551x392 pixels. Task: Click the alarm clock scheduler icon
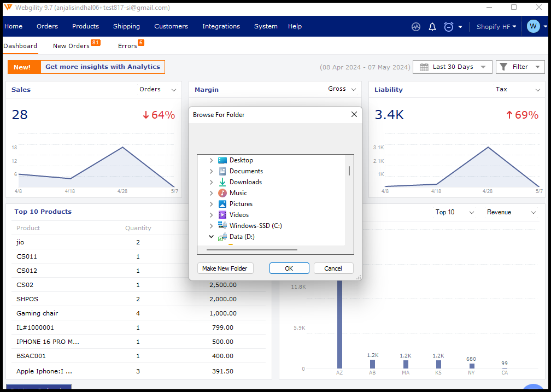point(448,27)
